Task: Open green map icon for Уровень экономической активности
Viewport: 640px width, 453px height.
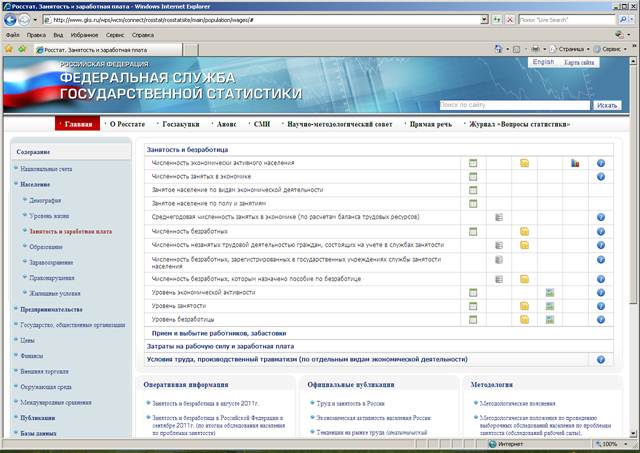Action: tap(550, 293)
